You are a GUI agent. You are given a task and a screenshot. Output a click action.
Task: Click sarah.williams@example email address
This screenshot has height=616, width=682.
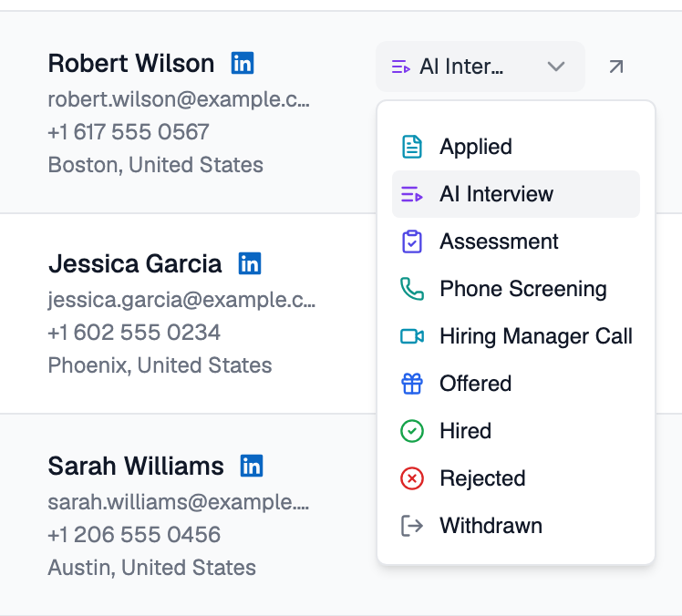coord(179,502)
